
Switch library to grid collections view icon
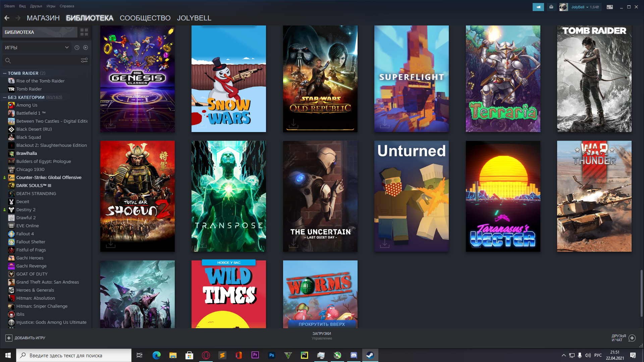(84, 32)
